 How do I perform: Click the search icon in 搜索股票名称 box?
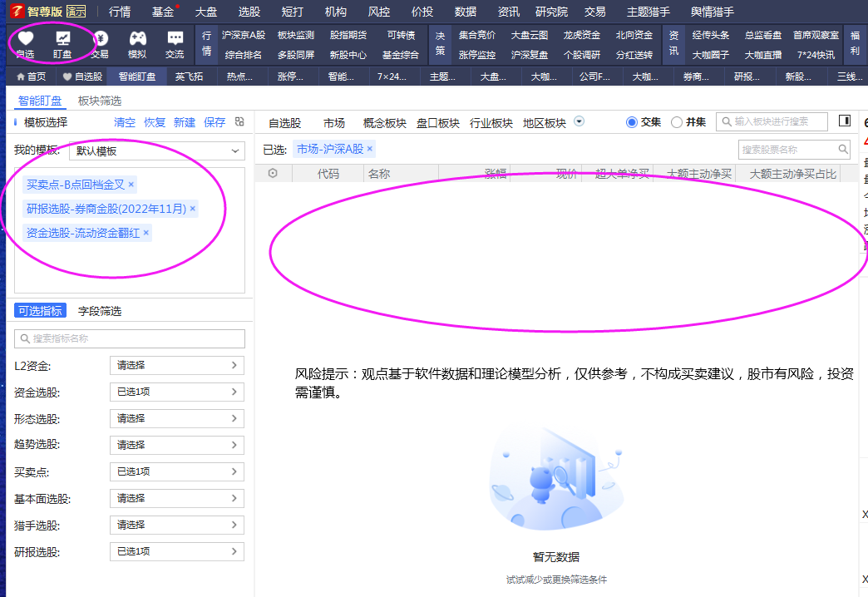pyautogui.click(x=843, y=149)
